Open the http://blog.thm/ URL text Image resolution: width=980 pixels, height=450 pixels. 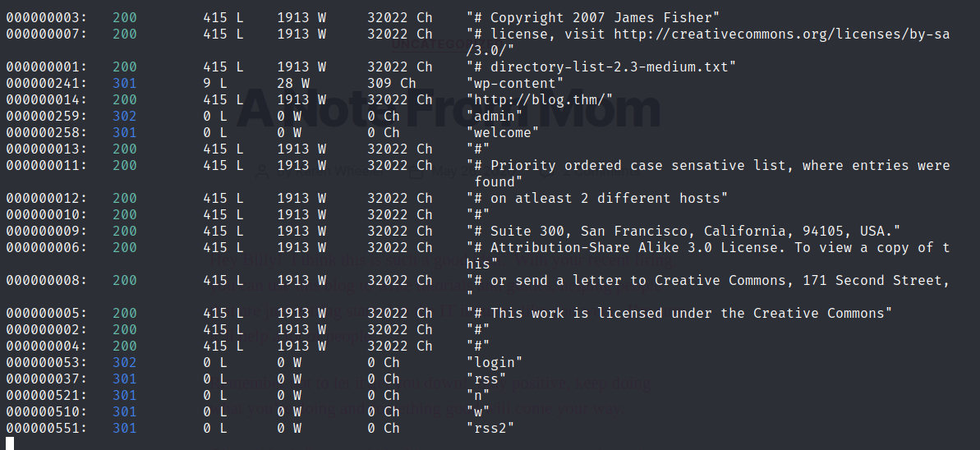(540, 100)
